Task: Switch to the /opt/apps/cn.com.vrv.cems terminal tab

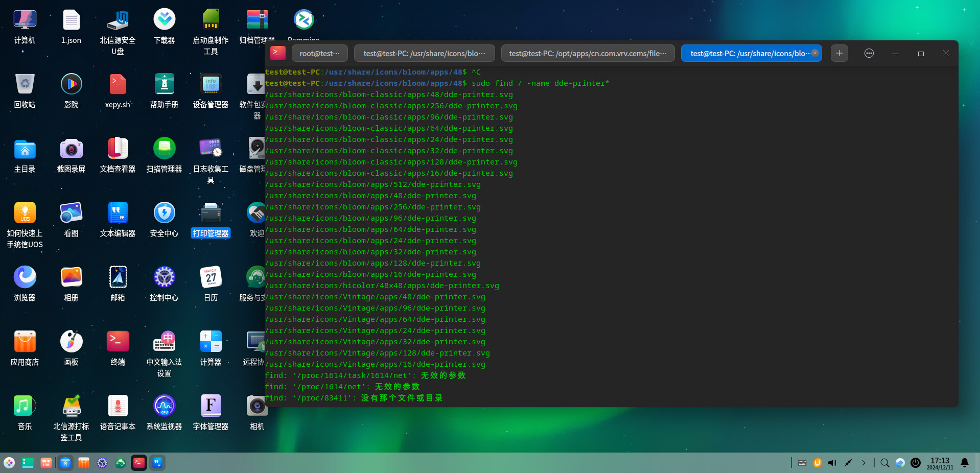Action: pos(588,53)
